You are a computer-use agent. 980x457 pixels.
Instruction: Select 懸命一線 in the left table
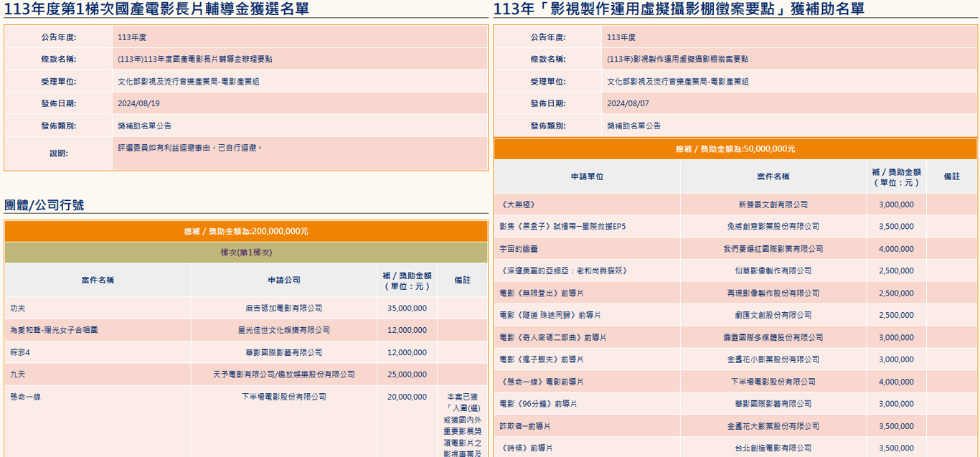coord(26,397)
